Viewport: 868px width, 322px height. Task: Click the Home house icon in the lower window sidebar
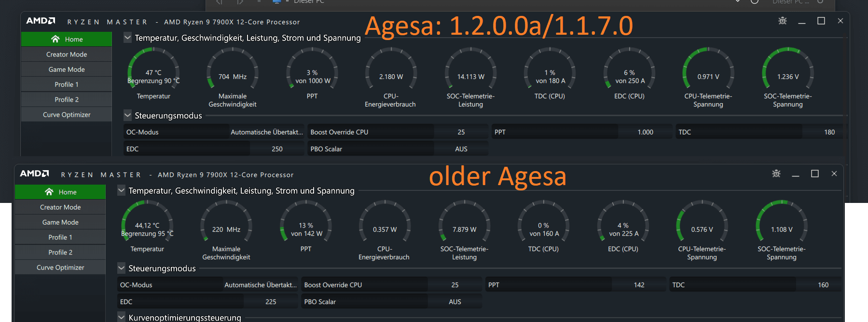point(49,192)
